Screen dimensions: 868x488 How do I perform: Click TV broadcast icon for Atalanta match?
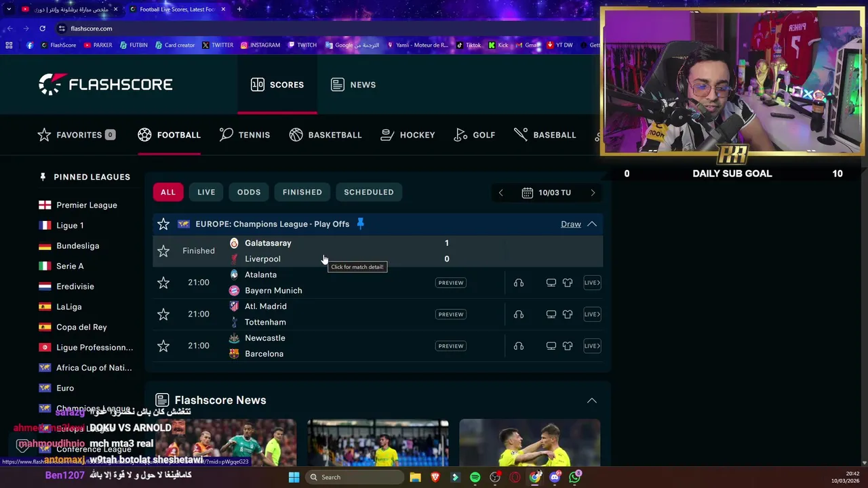(551, 283)
